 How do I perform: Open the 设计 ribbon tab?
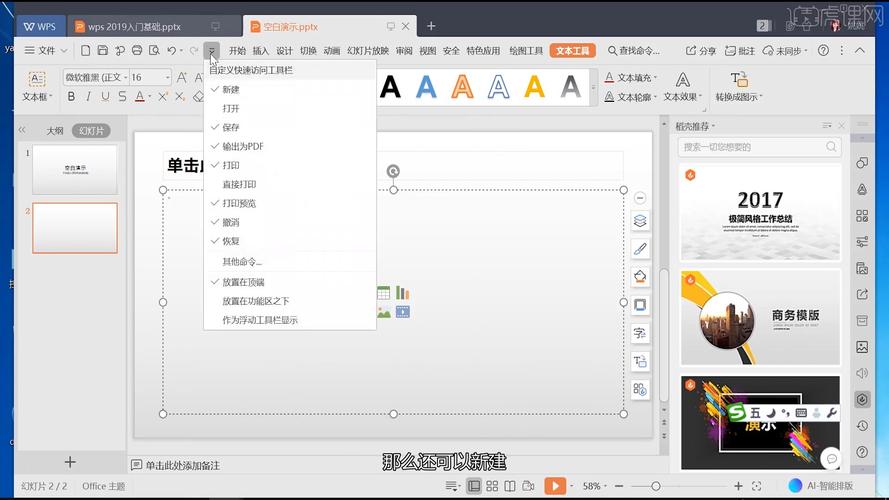[285, 50]
